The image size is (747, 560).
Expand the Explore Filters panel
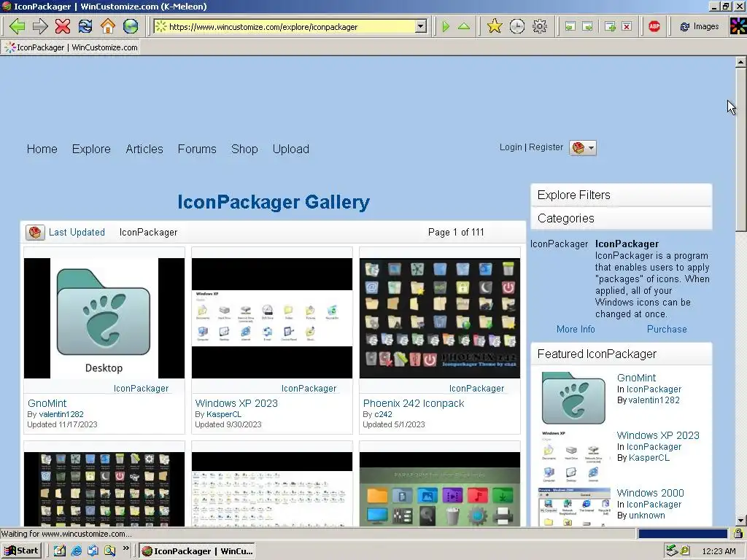tap(622, 195)
